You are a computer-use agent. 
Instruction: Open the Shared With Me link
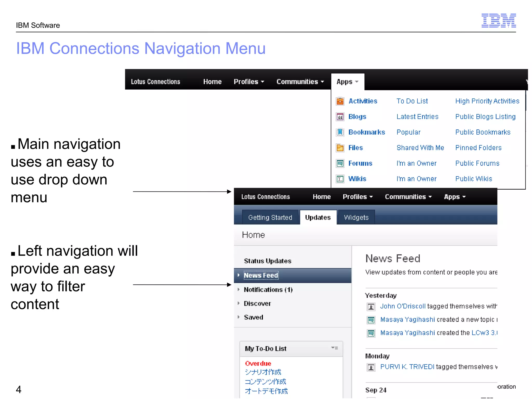tap(420, 148)
